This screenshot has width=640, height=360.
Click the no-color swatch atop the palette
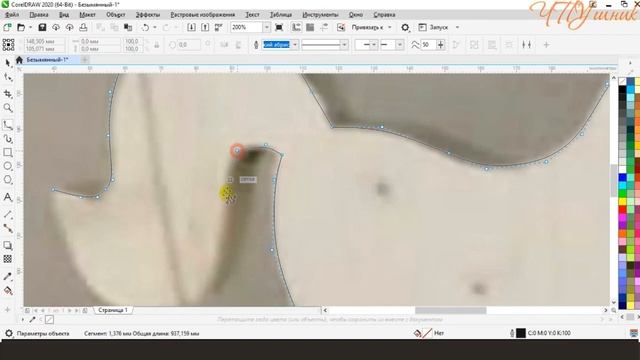622,82
